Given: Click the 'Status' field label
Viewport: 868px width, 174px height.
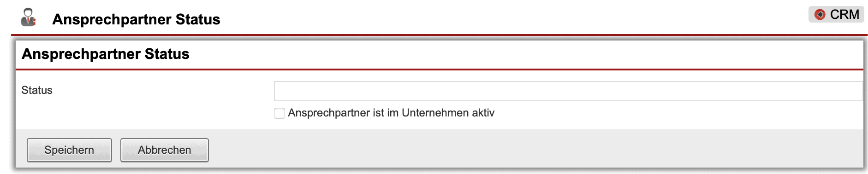Looking at the screenshot, I should click(37, 90).
